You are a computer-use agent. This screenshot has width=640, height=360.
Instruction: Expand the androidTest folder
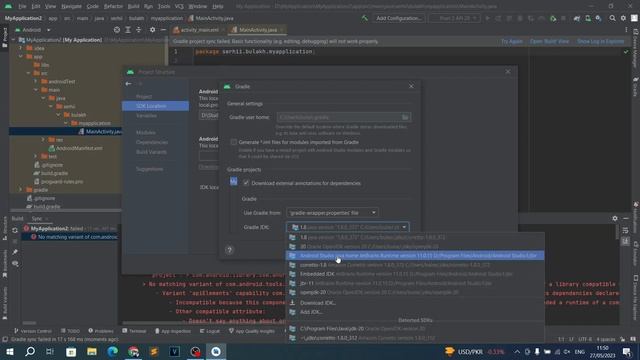click(x=36, y=82)
